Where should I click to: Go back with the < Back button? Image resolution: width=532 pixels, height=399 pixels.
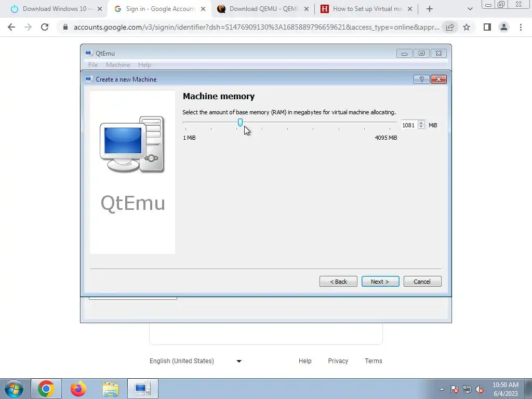pos(338,281)
